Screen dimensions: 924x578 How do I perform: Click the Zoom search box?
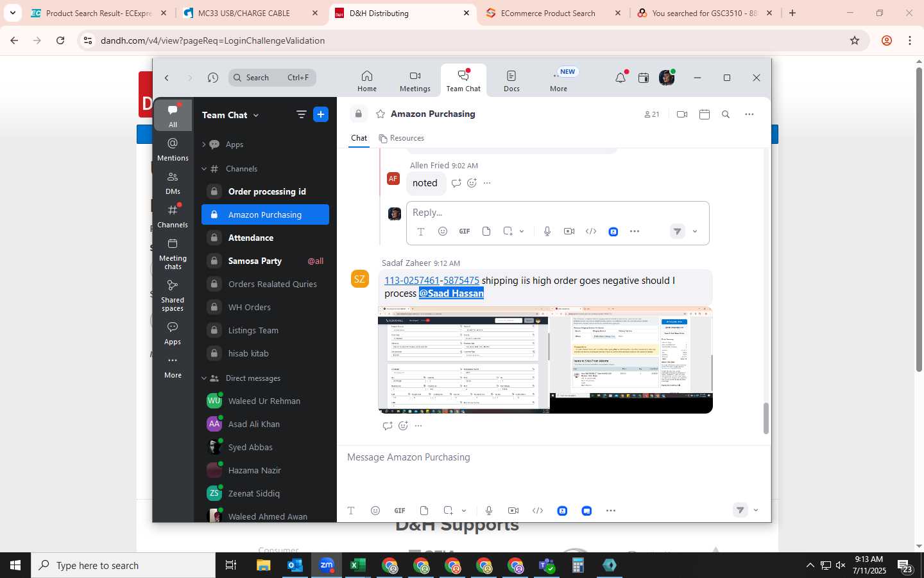[x=272, y=78]
